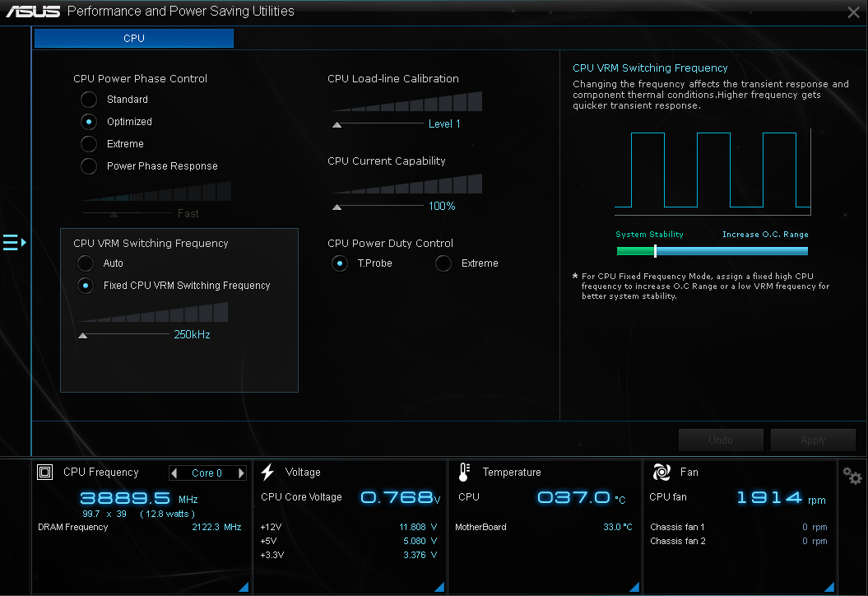Click the +3.3V 3.376 V value
The height and width of the screenshot is (596, 868).
point(420,555)
